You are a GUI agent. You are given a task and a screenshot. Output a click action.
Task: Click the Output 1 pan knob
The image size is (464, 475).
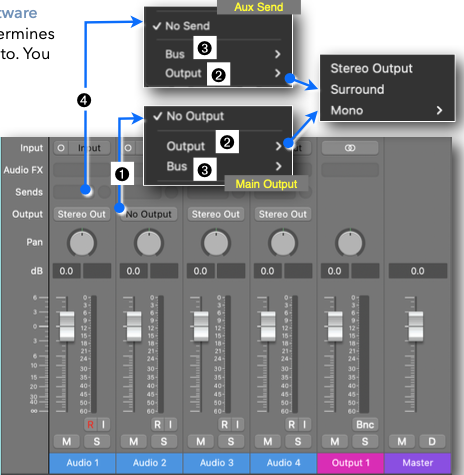point(350,243)
